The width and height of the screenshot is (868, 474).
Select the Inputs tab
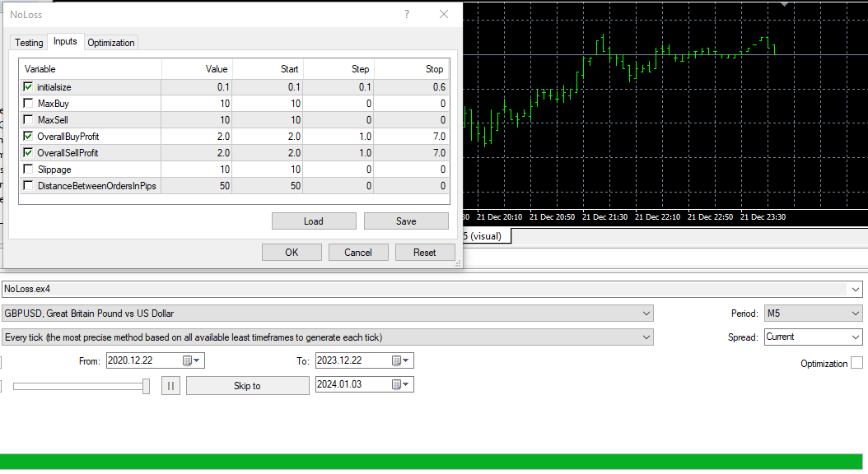point(65,41)
